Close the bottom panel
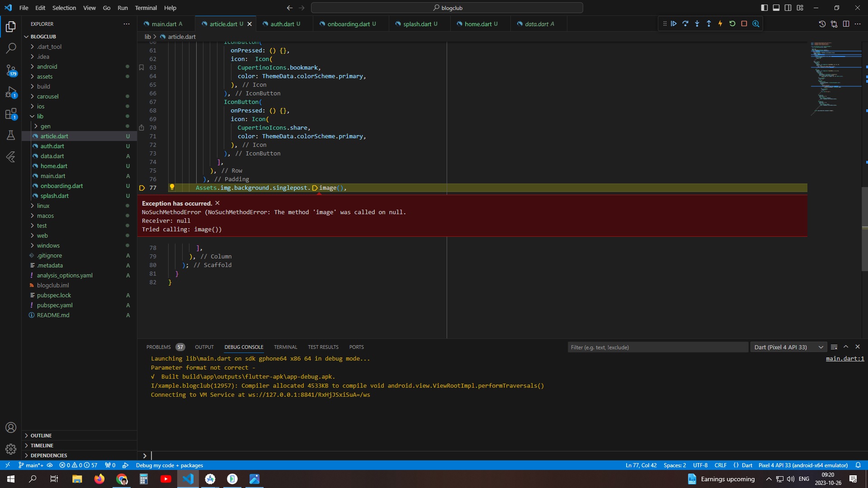 coord(858,347)
